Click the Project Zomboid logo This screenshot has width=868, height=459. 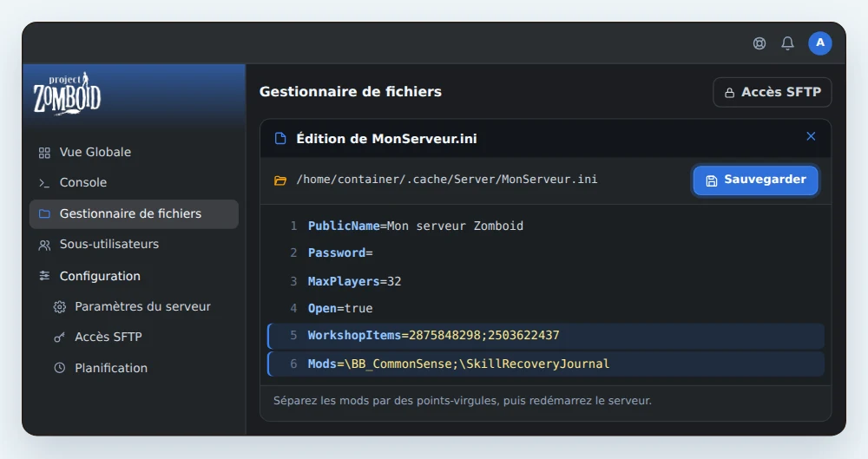pos(67,93)
